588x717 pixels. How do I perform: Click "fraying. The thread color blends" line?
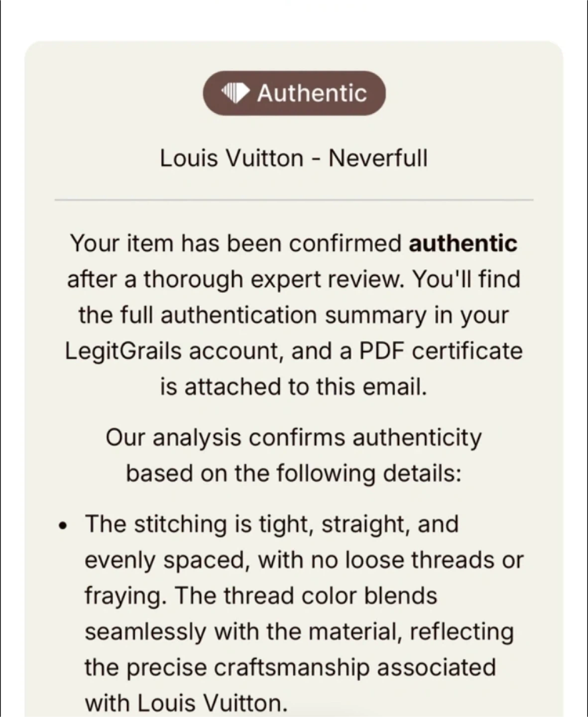(x=260, y=596)
